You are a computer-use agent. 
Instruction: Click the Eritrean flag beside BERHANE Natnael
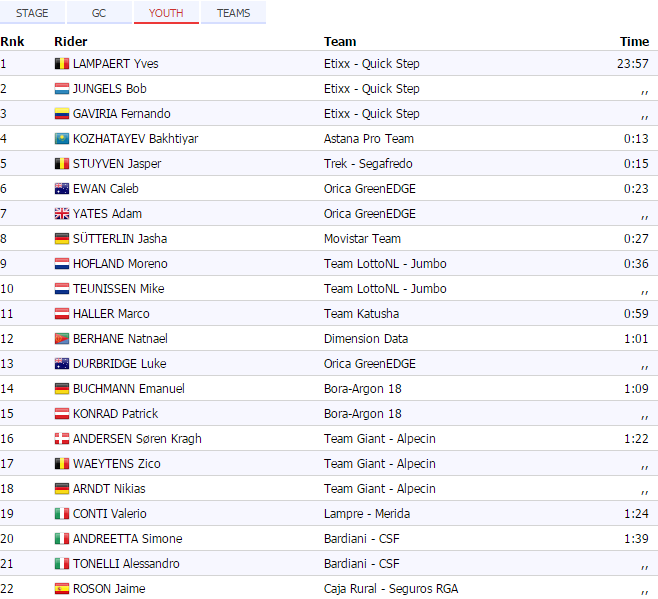click(x=62, y=339)
